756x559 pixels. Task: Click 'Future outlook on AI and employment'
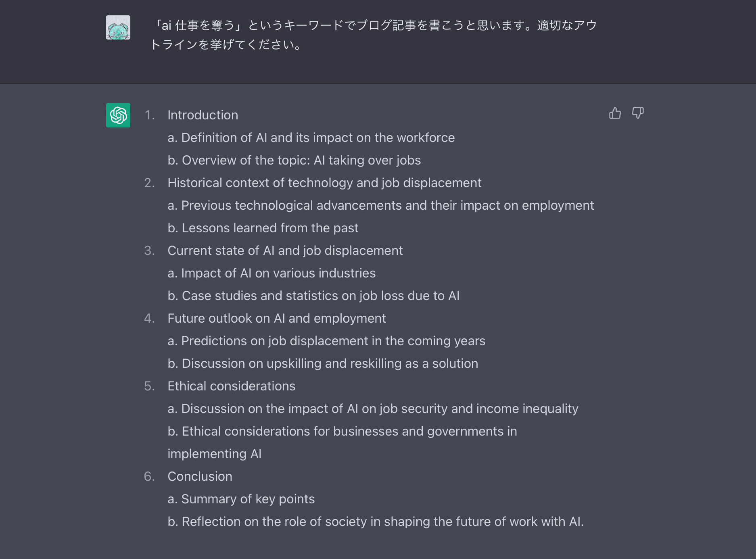(277, 318)
